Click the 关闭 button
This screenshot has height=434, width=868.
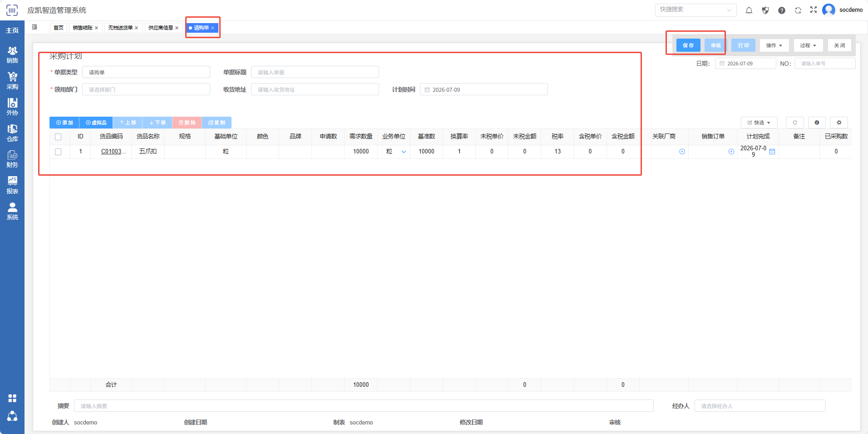(839, 45)
